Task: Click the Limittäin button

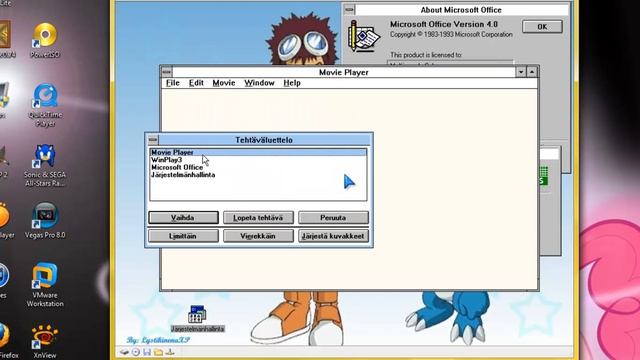Action: point(183,236)
